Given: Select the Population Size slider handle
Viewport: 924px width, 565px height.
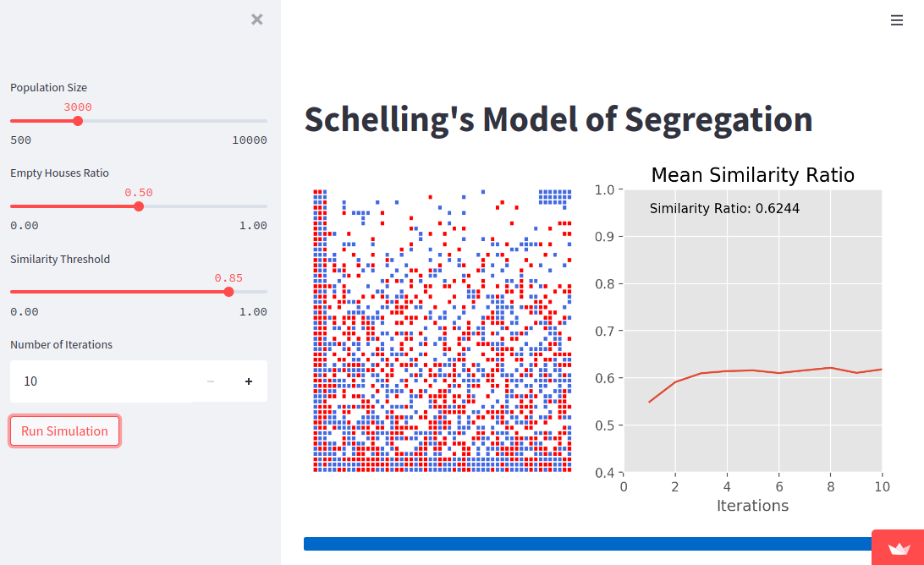Looking at the screenshot, I should (x=77, y=121).
